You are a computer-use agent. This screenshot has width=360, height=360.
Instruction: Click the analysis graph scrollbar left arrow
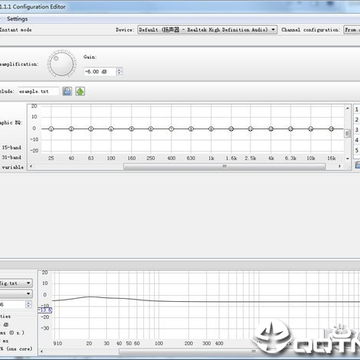pos(42,351)
